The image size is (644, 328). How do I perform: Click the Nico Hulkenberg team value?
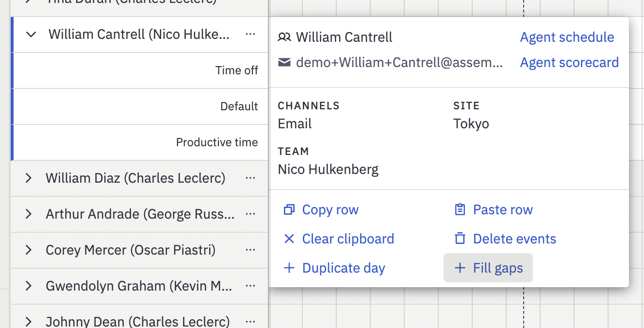(x=328, y=170)
